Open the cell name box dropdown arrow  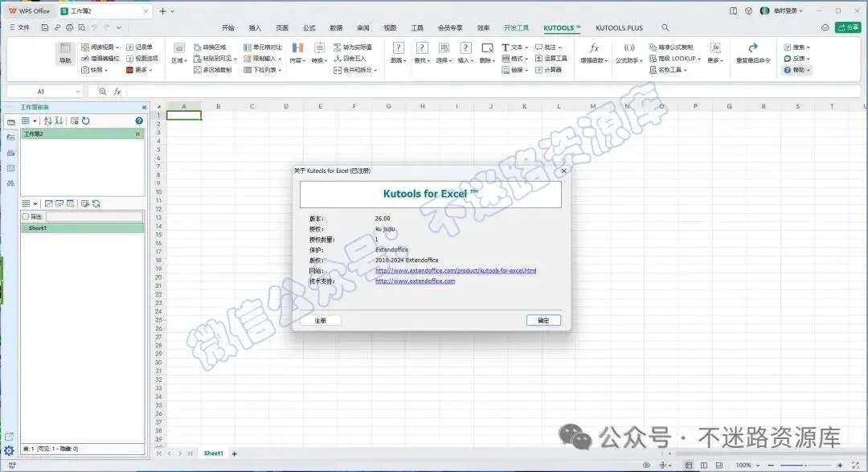pos(77,92)
